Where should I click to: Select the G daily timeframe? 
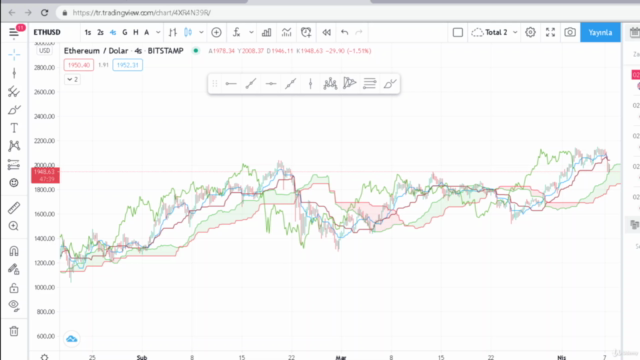[124, 32]
